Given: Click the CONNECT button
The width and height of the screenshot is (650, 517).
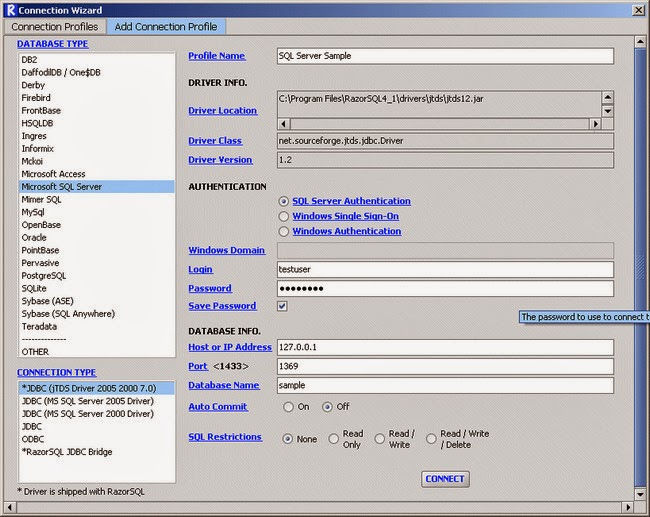Looking at the screenshot, I should (x=445, y=479).
